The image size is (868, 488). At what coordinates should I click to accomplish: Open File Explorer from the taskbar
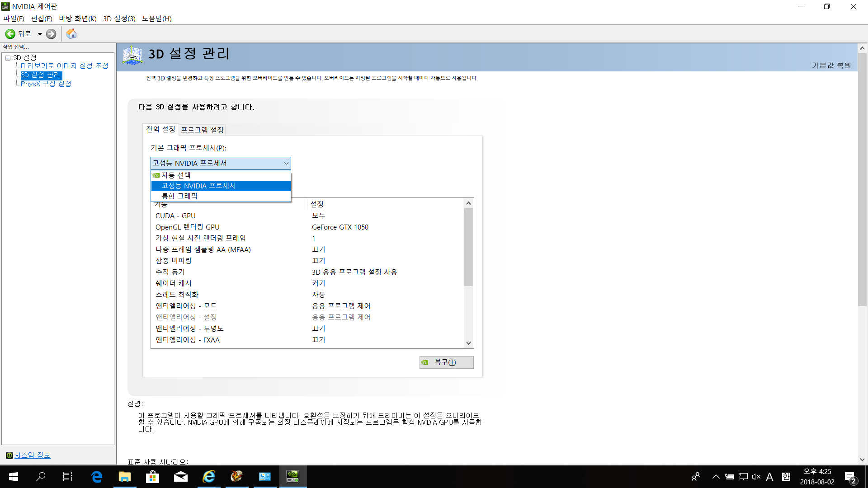coord(124,477)
